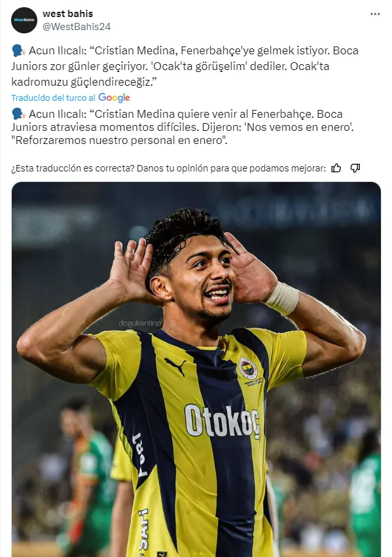Screen dimensions: 392x557
Task: Visit the @WestBahis24 handle link
Action: coord(77,27)
